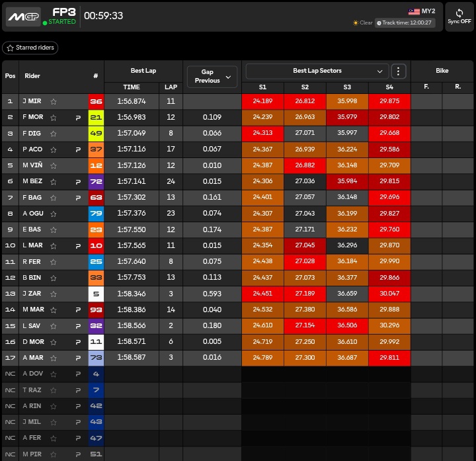Open Starred riders filter

point(30,48)
